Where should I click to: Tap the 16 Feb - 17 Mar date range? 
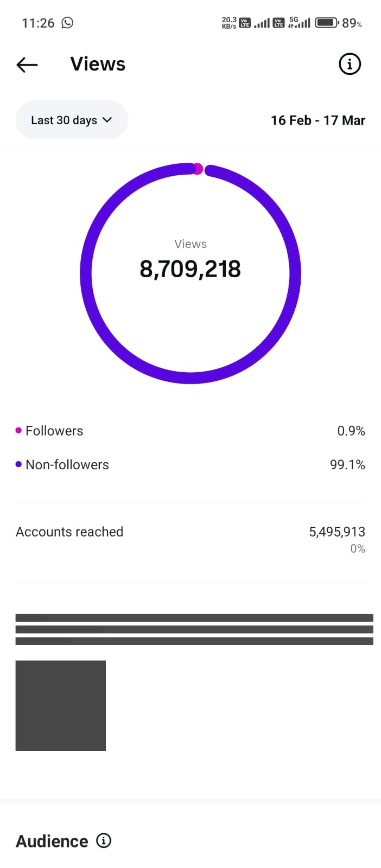tap(318, 120)
